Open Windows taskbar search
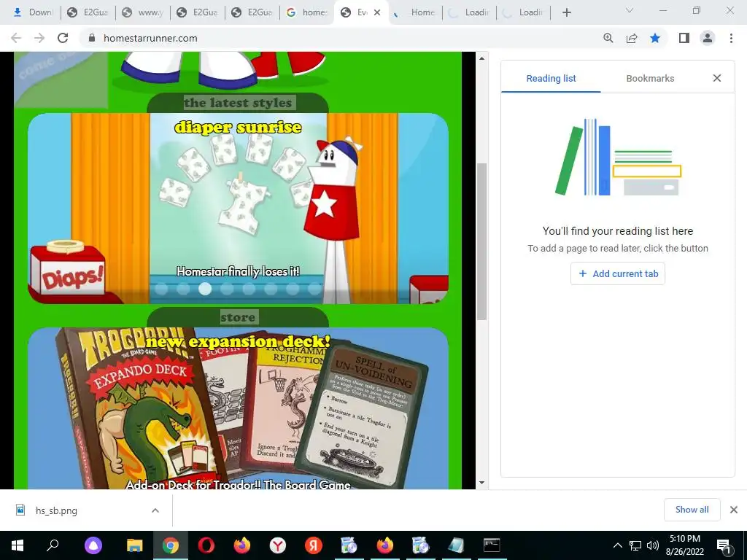The image size is (747, 560). [x=53, y=545]
